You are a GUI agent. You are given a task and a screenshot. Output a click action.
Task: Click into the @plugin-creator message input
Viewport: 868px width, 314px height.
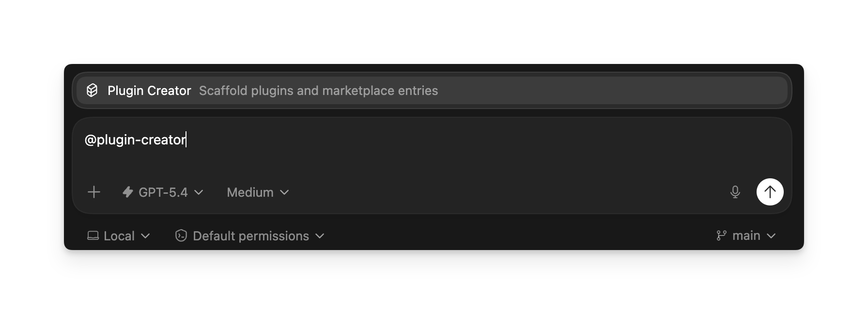point(387,145)
